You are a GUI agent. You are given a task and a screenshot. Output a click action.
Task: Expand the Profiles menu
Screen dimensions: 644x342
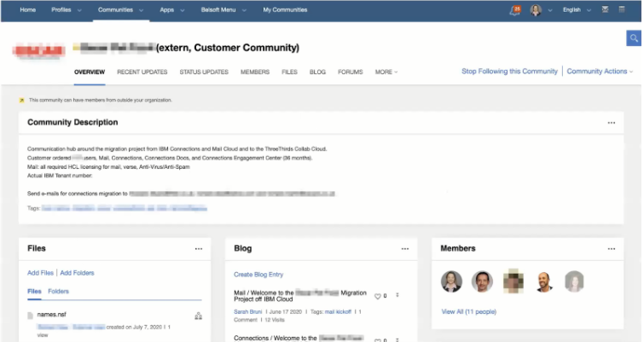[x=79, y=10]
